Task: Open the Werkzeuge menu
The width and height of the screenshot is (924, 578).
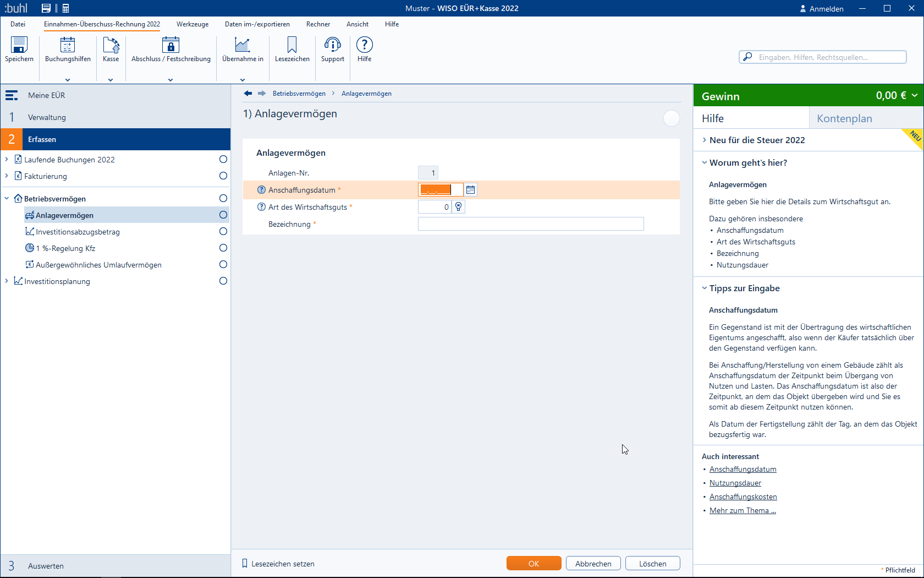Action: (193, 24)
